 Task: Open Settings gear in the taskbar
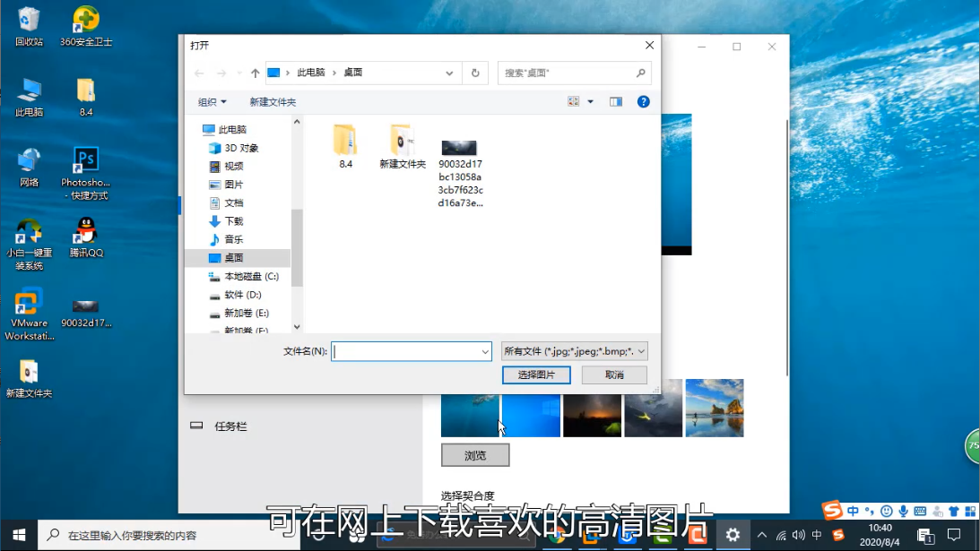coord(733,535)
